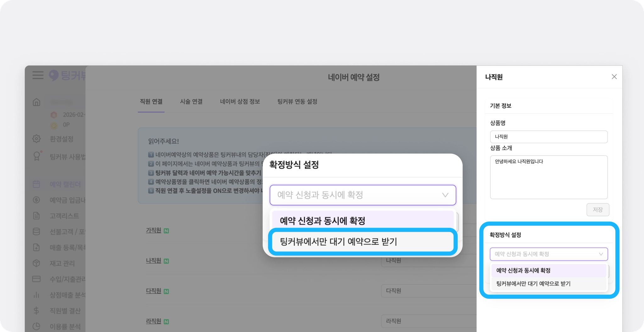The image size is (644, 332).
Task: Open 환경설정 via its gear icon
Action: (36, 139)
